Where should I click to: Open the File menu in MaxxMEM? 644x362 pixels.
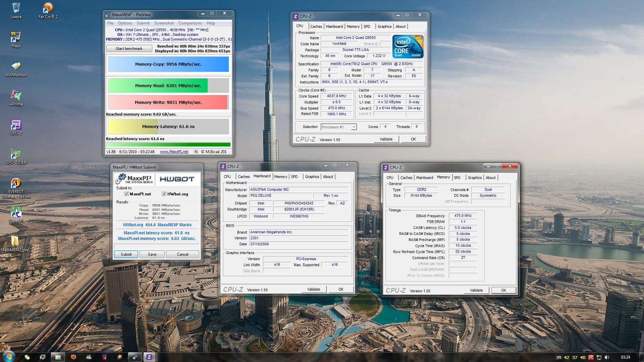click(110, 23)
